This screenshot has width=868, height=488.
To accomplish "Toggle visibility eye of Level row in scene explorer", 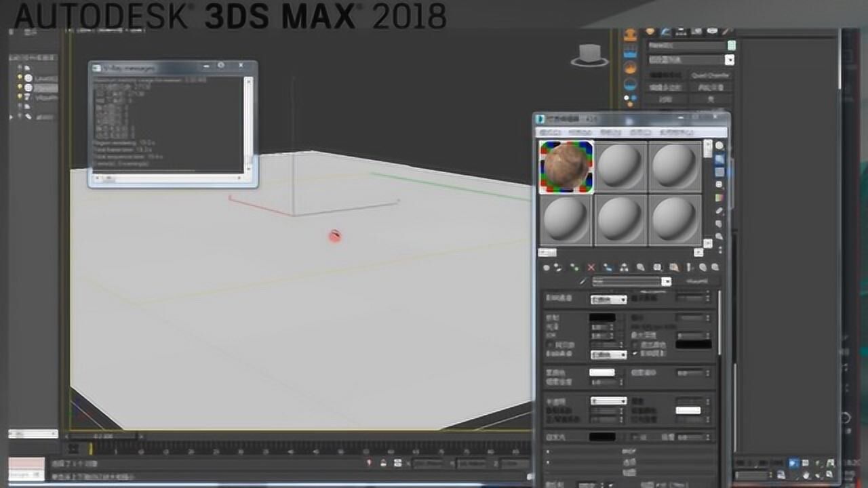I will 20,79.
